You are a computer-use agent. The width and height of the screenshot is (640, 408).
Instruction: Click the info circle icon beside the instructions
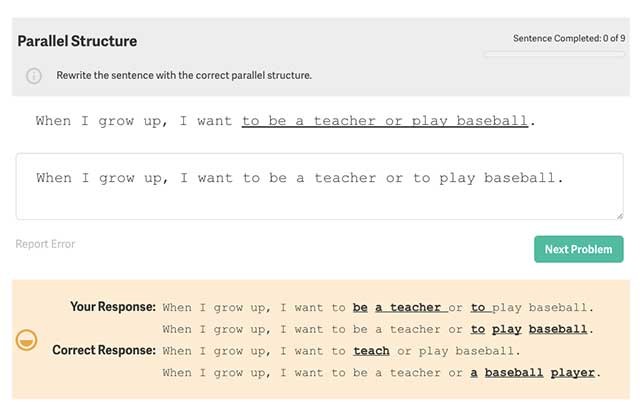(34, 76)
